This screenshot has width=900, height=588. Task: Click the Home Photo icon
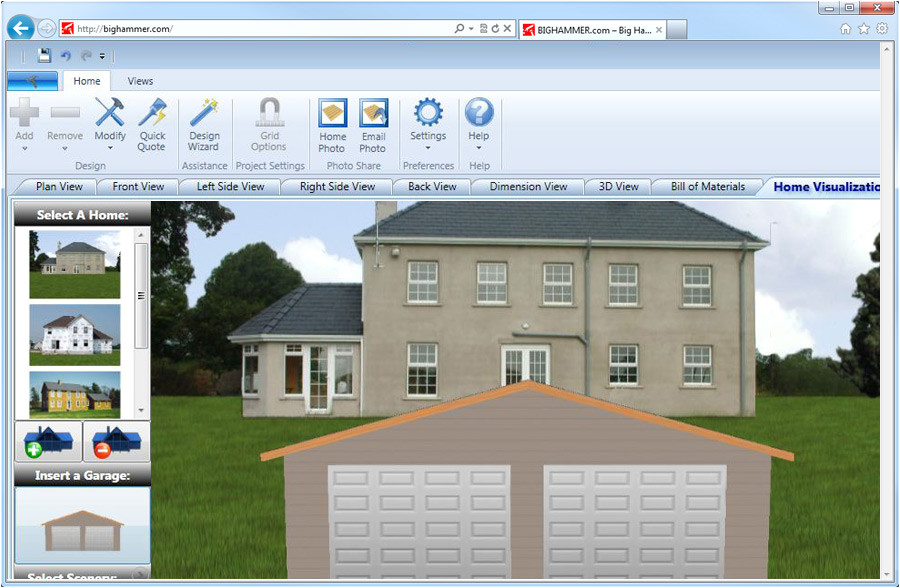click(332, 125)
